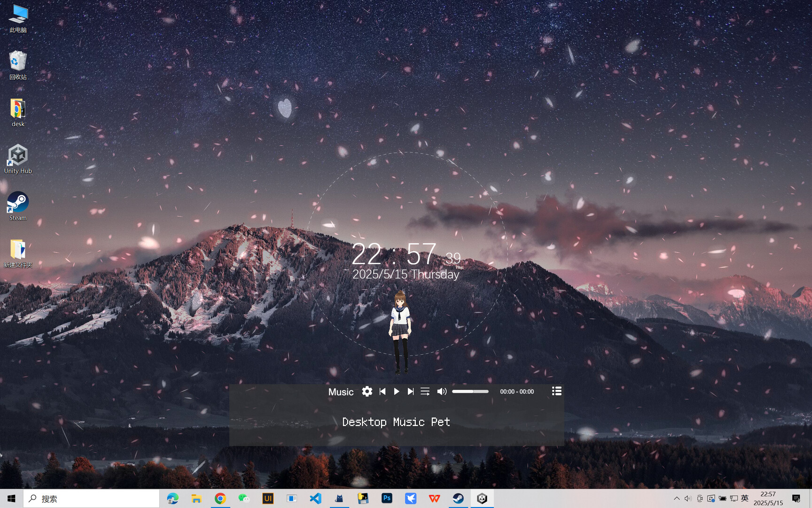Screen dimensions: 812x508
Task: Click the 00:00 - 00:00 time display
Action: [516, 391]
